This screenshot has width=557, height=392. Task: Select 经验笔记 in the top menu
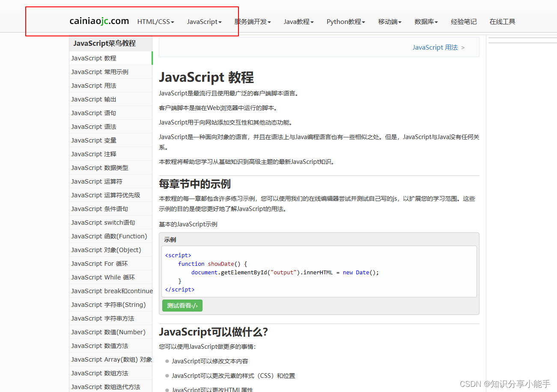click(464, 21)
